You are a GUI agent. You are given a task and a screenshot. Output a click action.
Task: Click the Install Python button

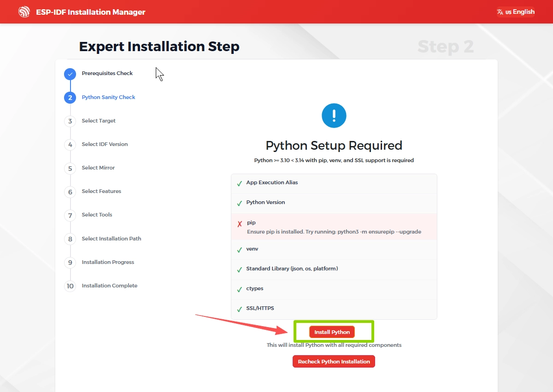coord(332,332)
